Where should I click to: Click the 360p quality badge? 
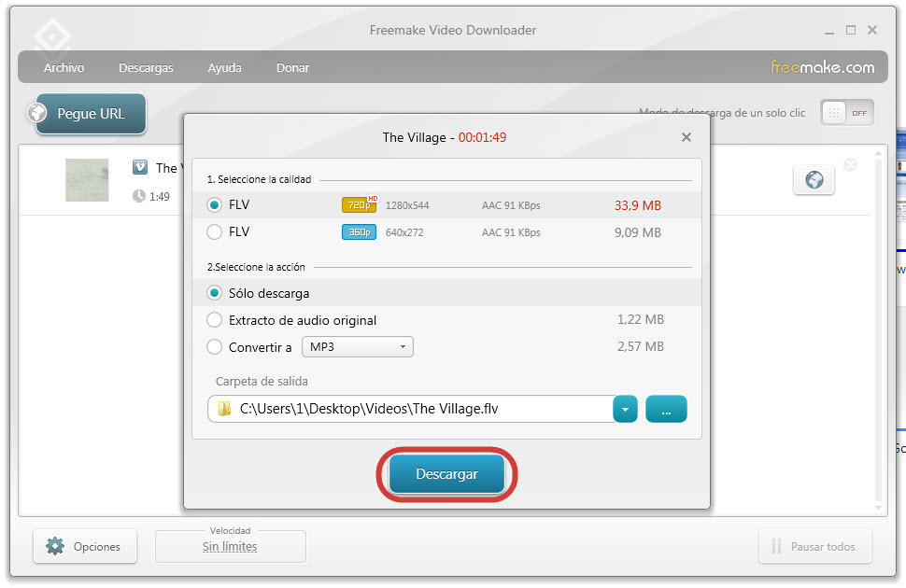click(359, 232)
